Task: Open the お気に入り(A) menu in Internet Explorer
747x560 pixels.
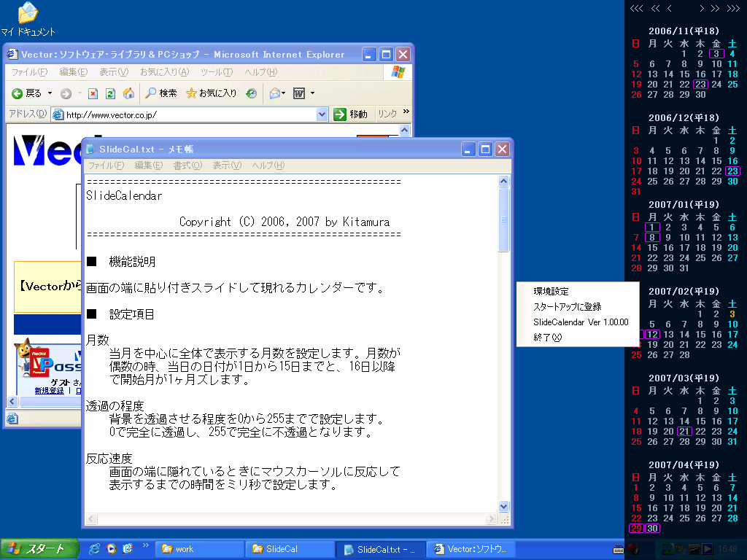Action: [164, 72]
